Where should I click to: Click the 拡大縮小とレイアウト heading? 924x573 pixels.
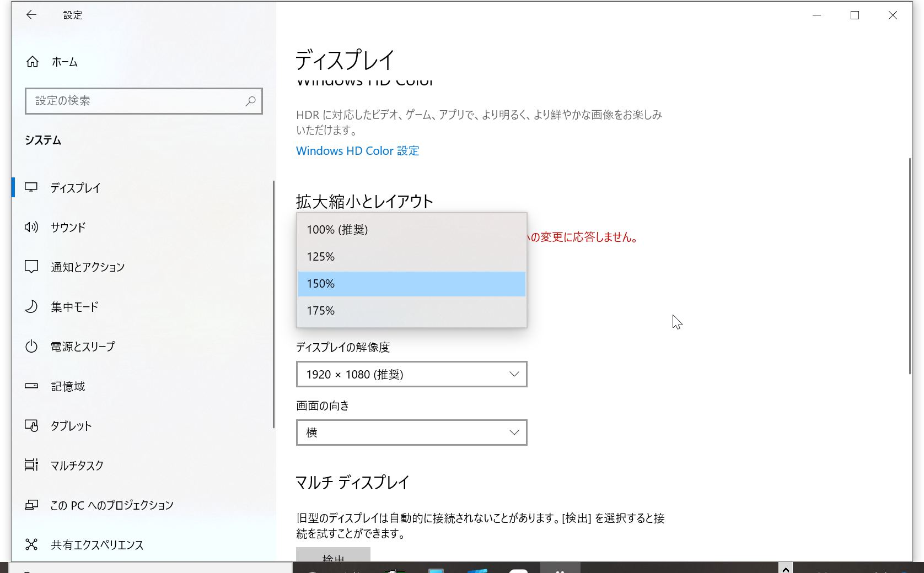coord(364,202)
